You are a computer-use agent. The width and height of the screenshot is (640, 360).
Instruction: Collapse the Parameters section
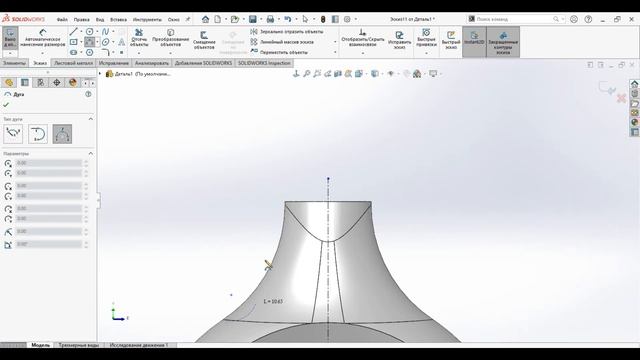coord(91,153)
